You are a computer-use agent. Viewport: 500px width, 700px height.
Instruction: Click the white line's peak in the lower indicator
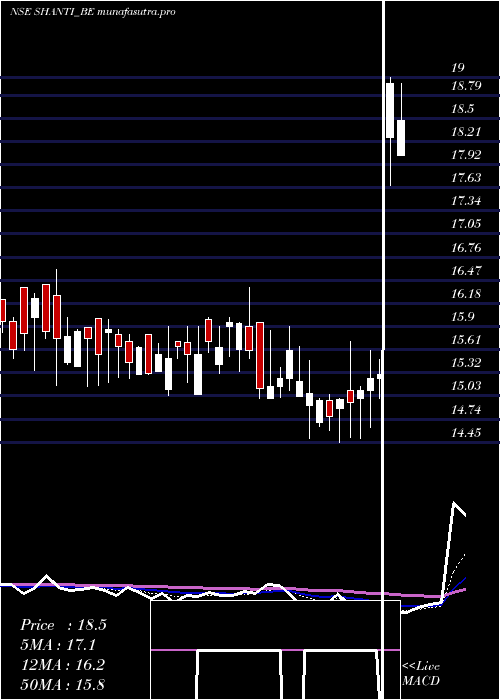point(454,503)
